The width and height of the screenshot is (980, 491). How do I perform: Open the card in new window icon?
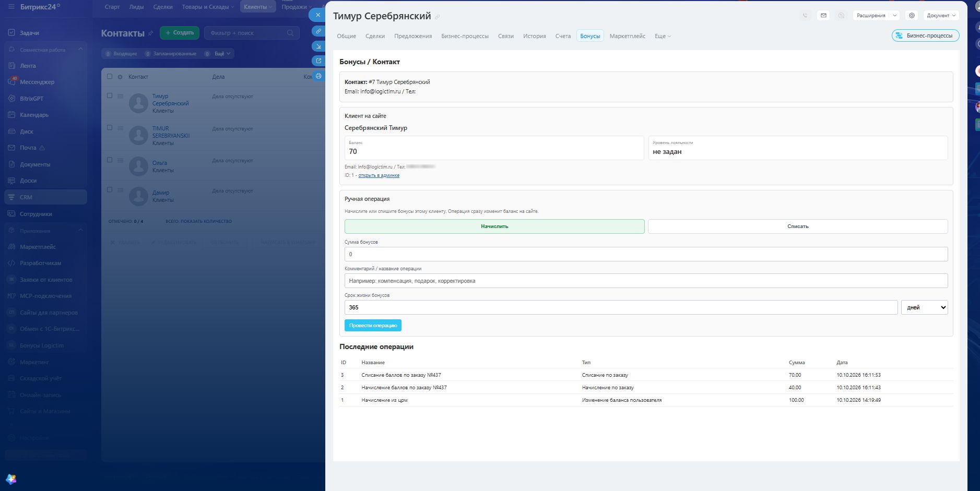pyautogui.click(x=318, y=61)
